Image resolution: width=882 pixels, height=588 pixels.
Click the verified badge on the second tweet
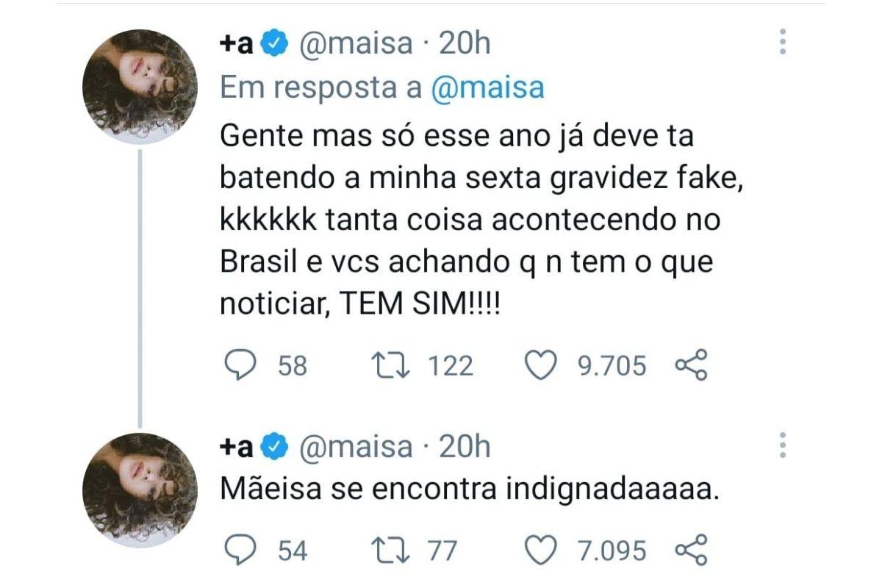275,446
